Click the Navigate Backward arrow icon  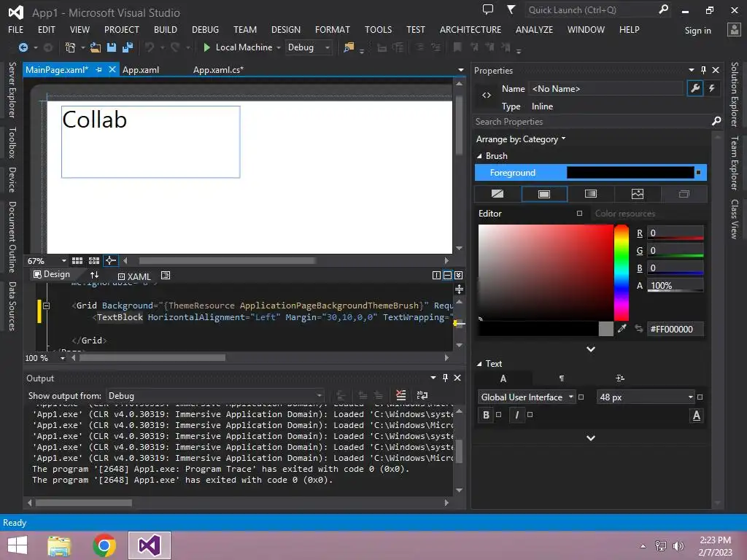point(23,47)
